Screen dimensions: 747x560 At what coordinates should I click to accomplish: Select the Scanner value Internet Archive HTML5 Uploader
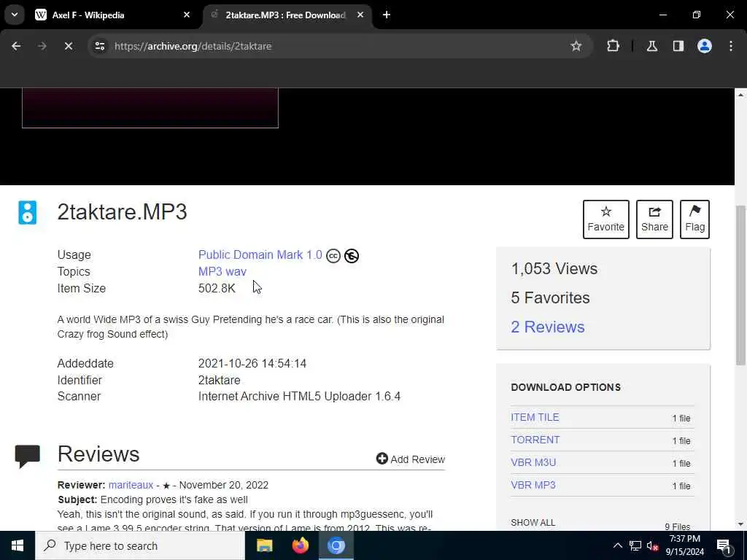pos(299,397)
